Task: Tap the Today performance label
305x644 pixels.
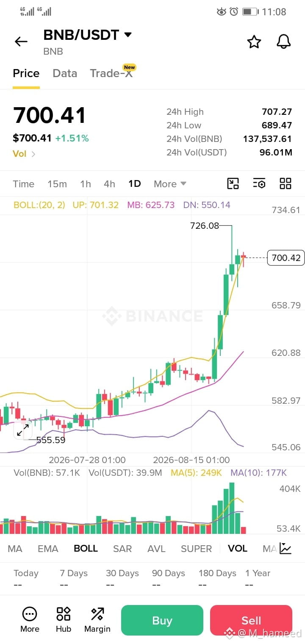Action: point(26,573)
